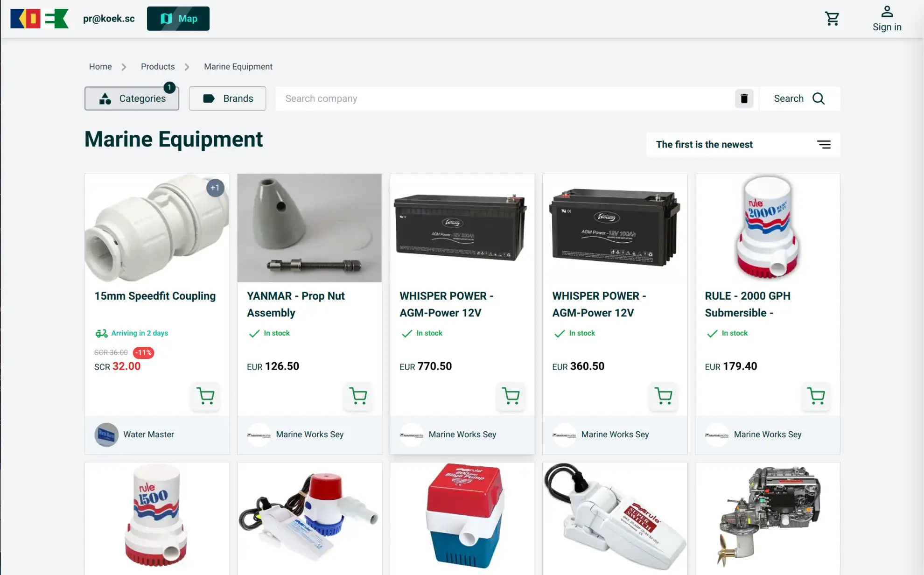Screen dimensions: 924x575
Task: Open the 15mm Speedfit Coupling title
Action: [155, 296]
